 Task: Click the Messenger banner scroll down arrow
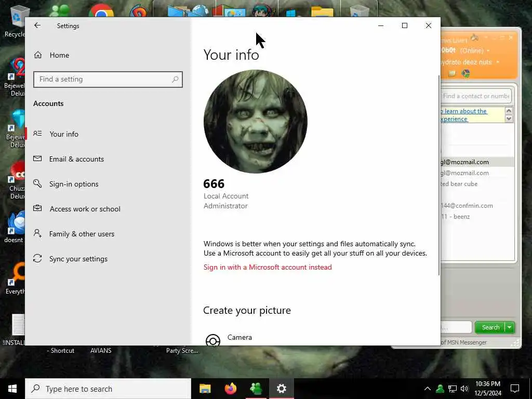pos(509,118)
